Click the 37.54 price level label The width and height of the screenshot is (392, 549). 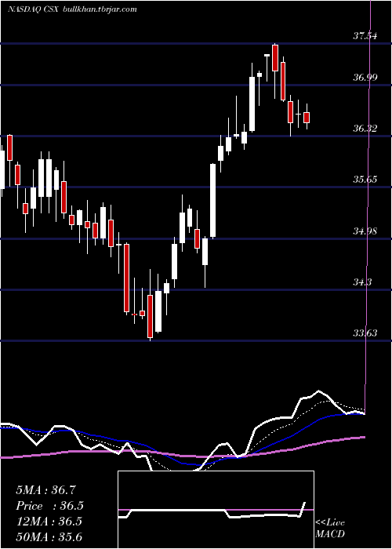coord(365,36)
